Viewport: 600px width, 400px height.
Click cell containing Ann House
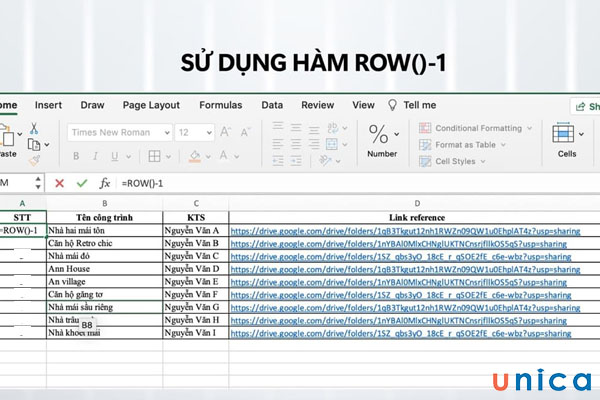point(104,269)
